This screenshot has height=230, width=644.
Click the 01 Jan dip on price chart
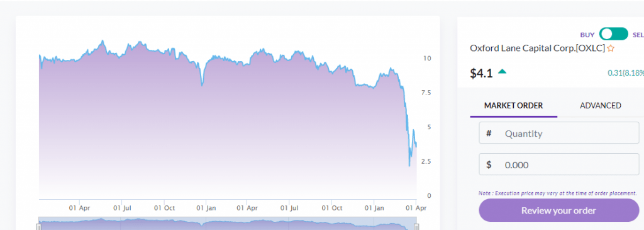pyautogui.click(x=202, y=85)
